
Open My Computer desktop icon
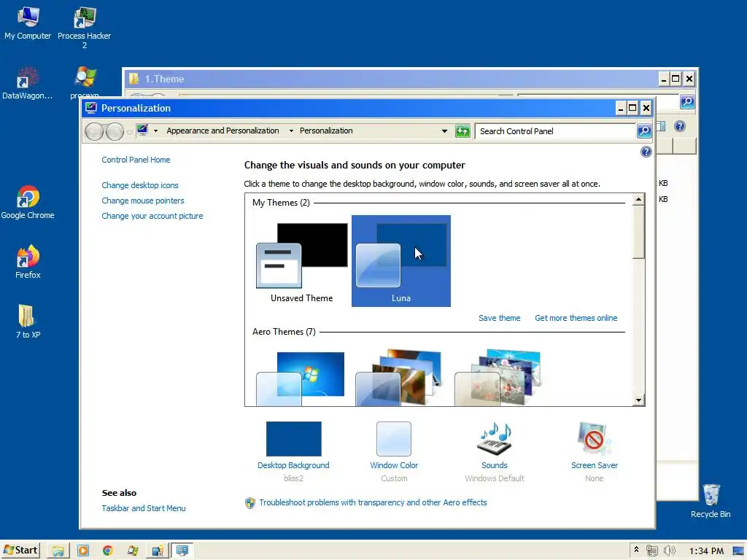point(28,23)
